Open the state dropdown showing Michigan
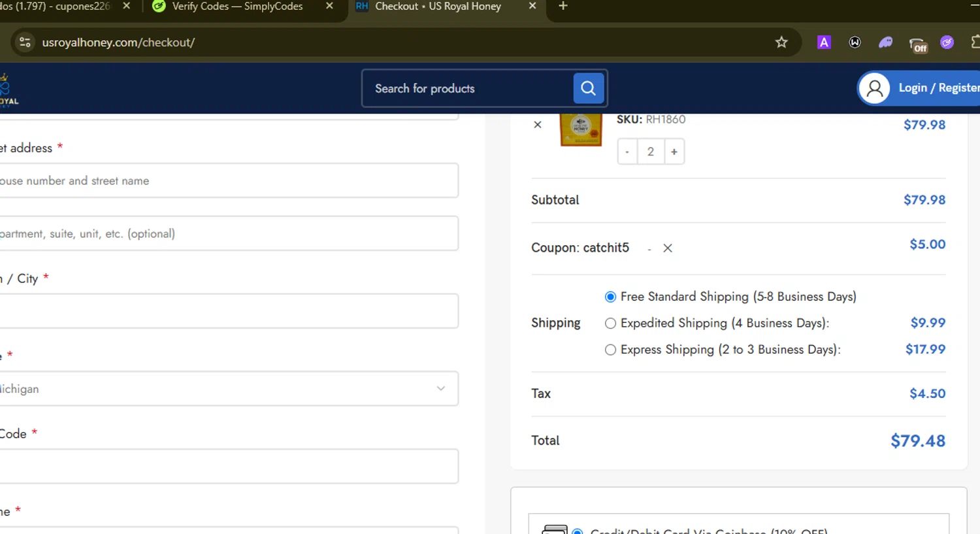This screenshot has width=980, height=534. click(x=229, y=389)
